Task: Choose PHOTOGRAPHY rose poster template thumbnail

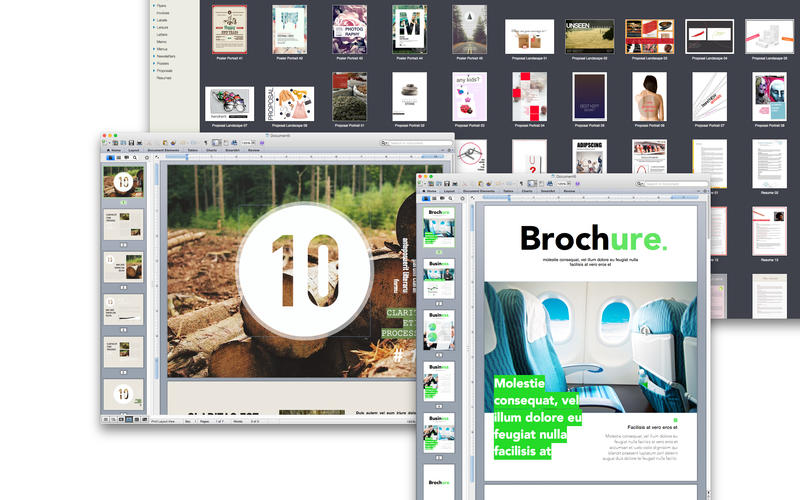Action: 349,29
